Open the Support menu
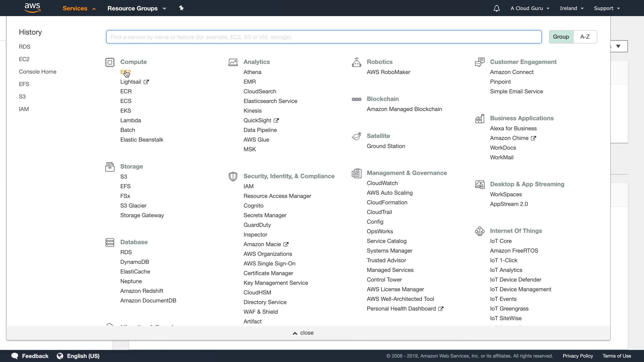 [x=606, y=8]
